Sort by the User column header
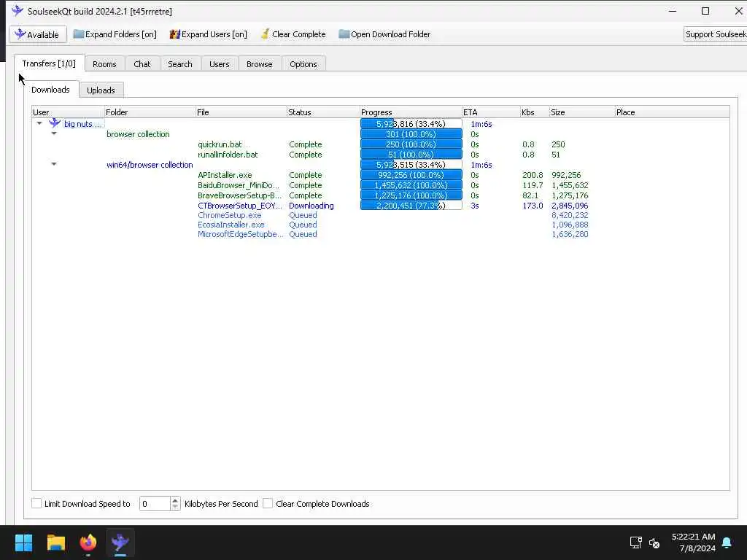 (x=68, y=112)
